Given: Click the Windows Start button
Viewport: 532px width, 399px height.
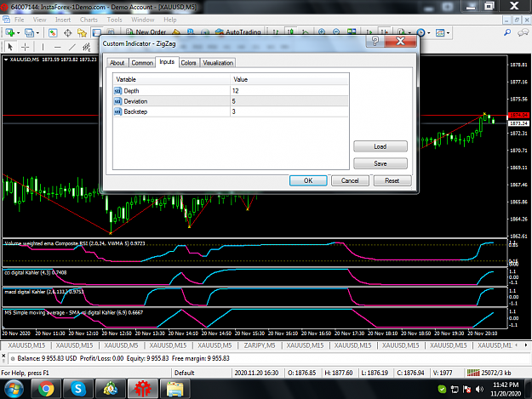Looking at the screenshot, I should pos(14,389).
